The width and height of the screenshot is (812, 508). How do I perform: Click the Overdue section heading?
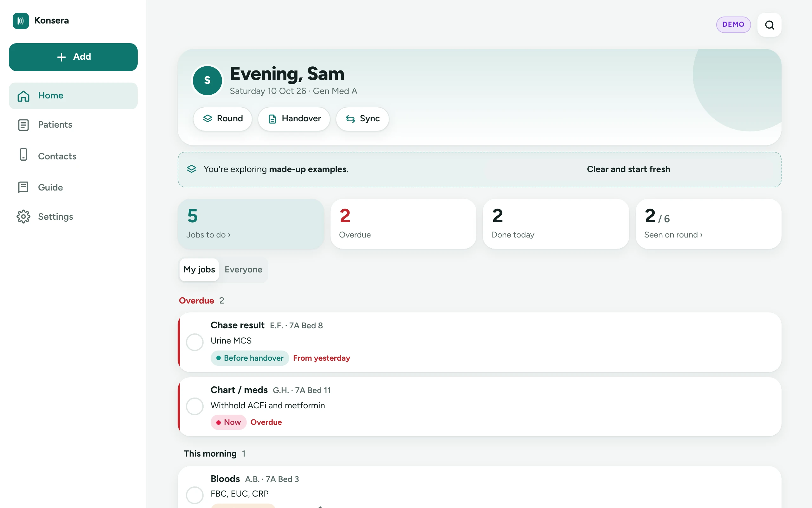point(196,301)
